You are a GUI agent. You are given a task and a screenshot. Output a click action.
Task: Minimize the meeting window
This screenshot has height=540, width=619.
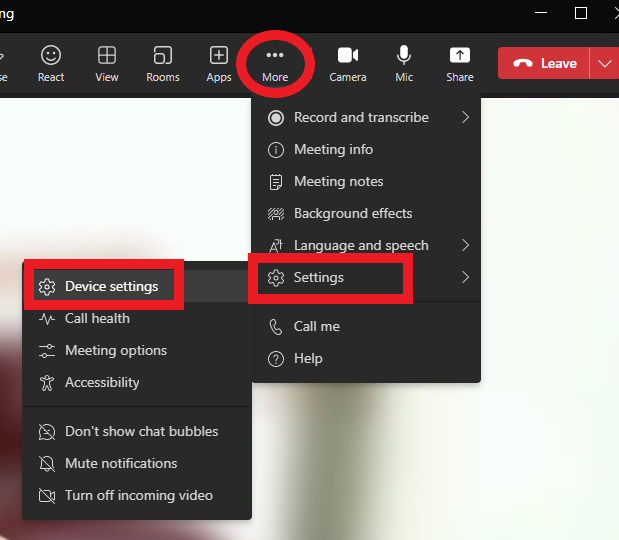coord(541,13)
